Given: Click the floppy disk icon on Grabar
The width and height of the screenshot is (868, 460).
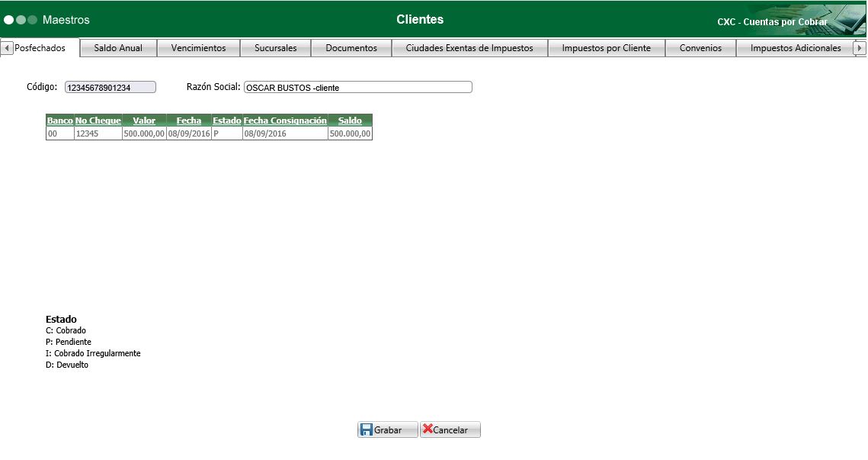Looking at the screenshot, I should pos(367,429).
